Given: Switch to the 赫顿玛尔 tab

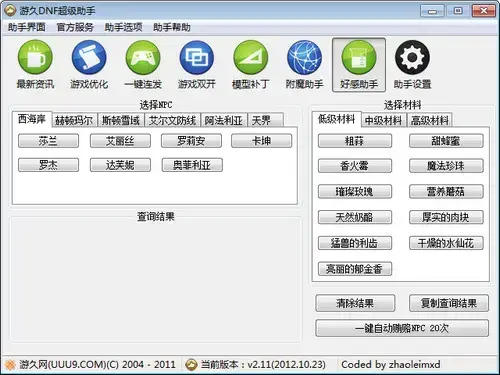Looking at the screenshot, I should pyautogui.click(x=74, y=120).
